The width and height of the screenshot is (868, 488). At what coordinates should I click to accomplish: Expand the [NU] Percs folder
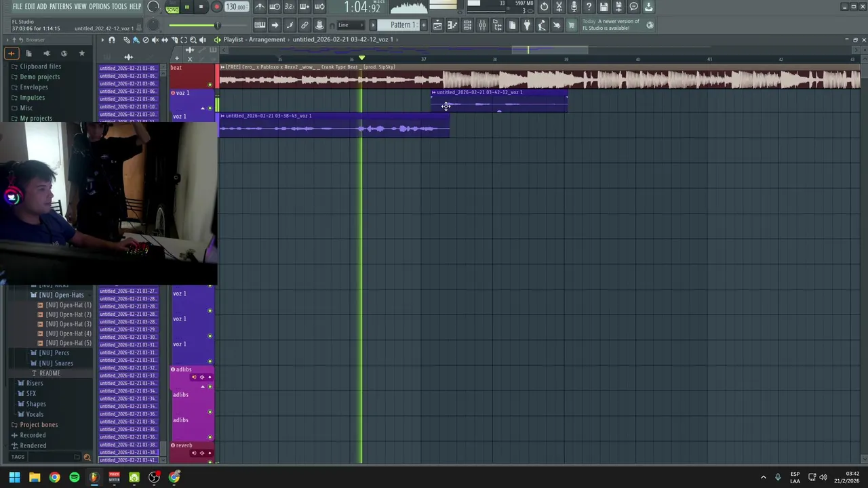click(x=54, y=353)
